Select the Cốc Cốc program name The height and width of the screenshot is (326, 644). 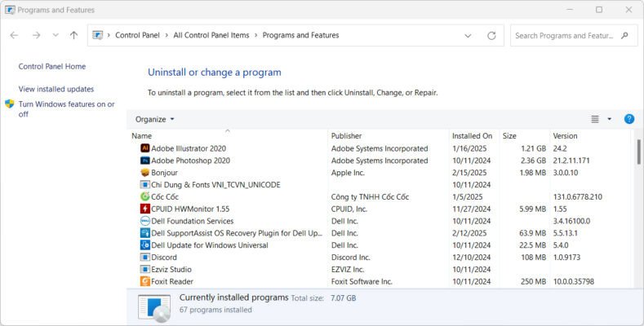pos(165,197)
